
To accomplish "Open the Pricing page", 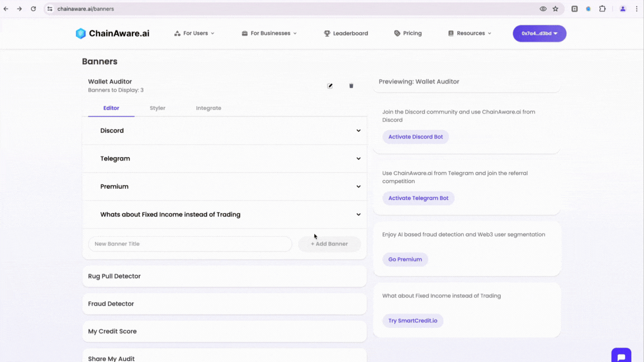I will (x=408, y=34).
